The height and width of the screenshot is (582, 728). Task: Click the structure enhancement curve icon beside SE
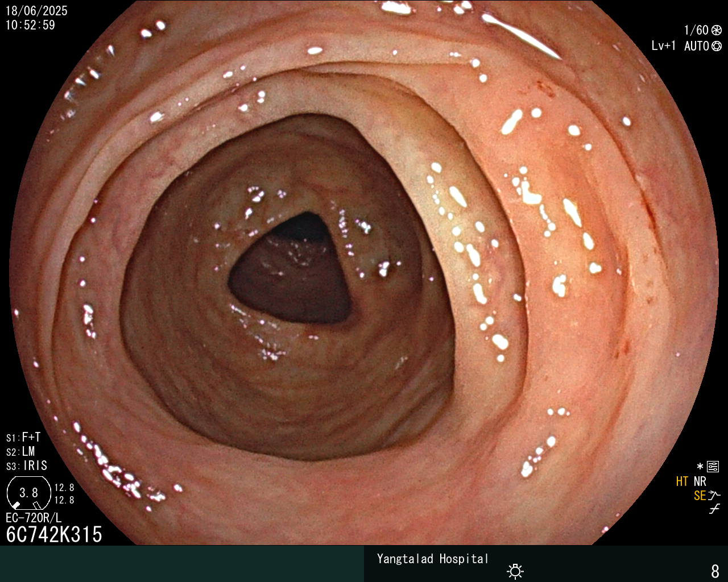714,496
